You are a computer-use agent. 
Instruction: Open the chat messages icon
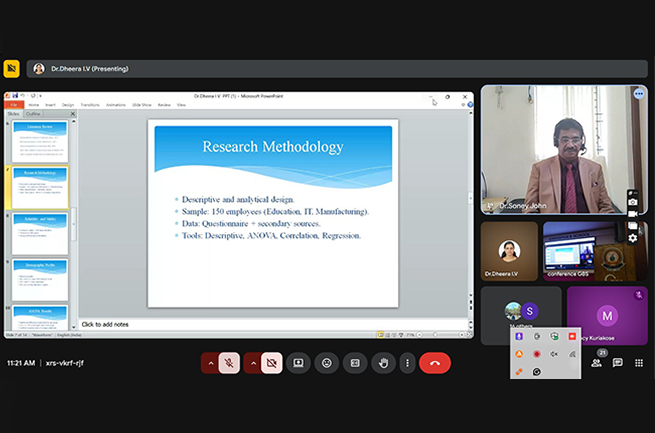pos(617,363)
